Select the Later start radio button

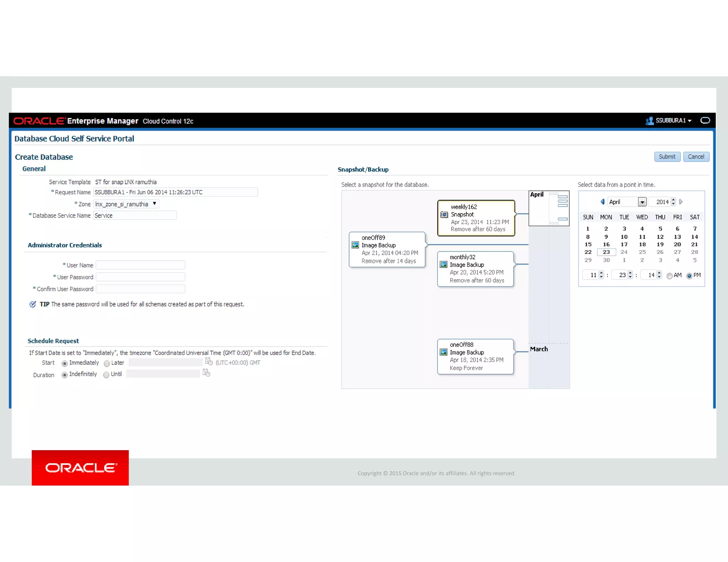tap(107, 363)
